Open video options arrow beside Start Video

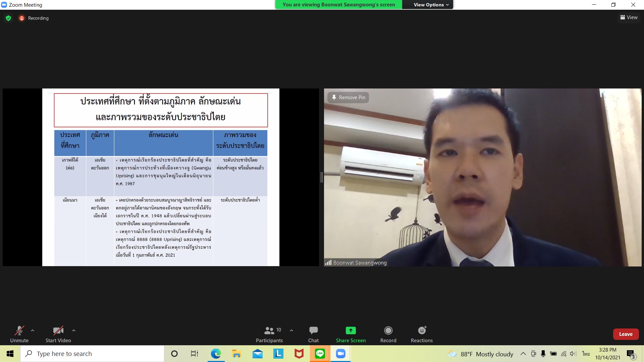(x=74, y=330)
